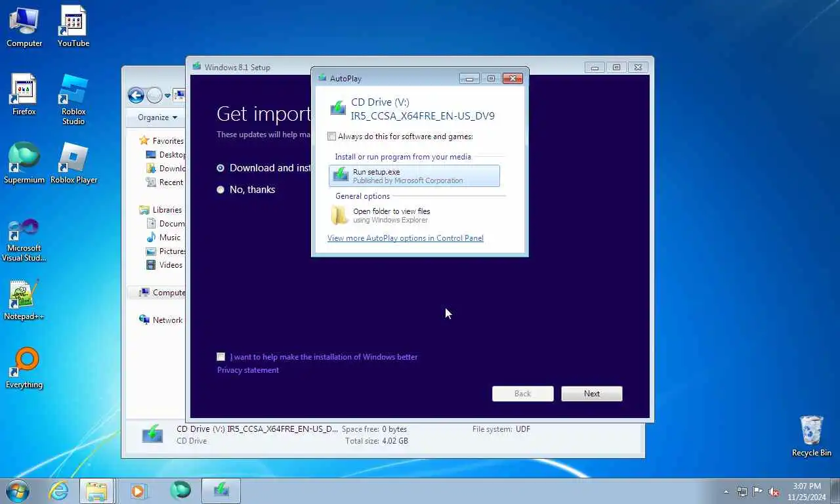Select Download and install updates radio option
Screen dimensions: 840x504
click(x=220, y=168)
